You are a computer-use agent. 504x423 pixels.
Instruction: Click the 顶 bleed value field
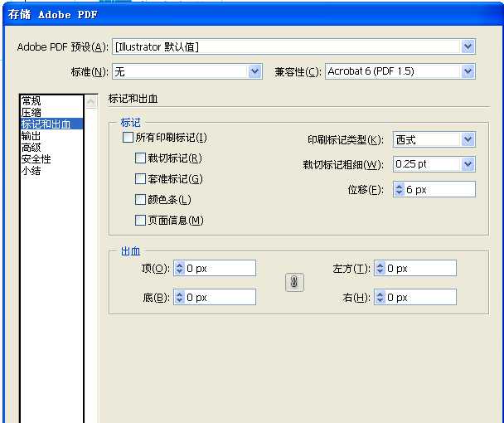[x=220, y=268]
